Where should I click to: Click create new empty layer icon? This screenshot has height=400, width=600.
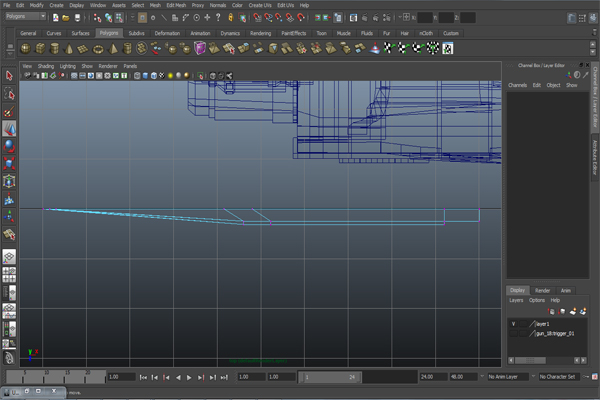pos(573,312)
